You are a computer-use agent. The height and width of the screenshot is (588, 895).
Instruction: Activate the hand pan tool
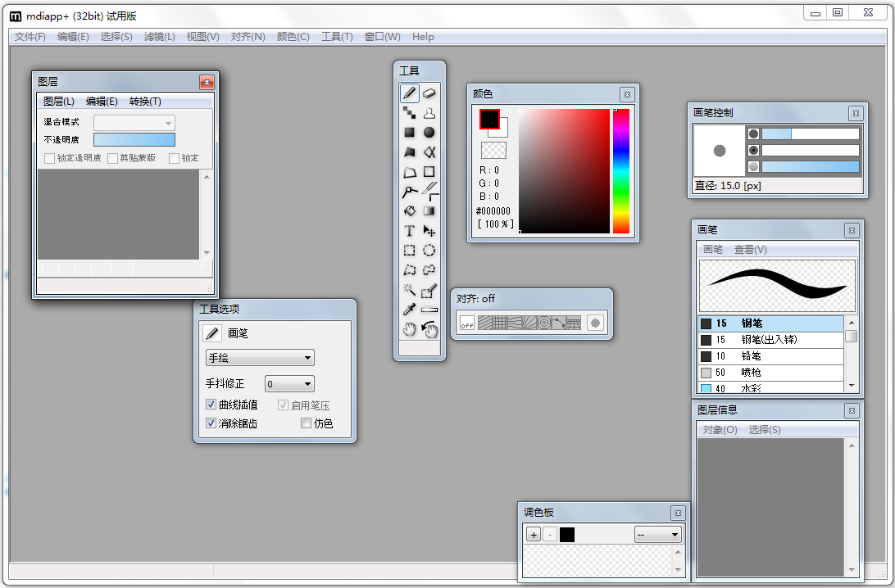pos(409,329)
